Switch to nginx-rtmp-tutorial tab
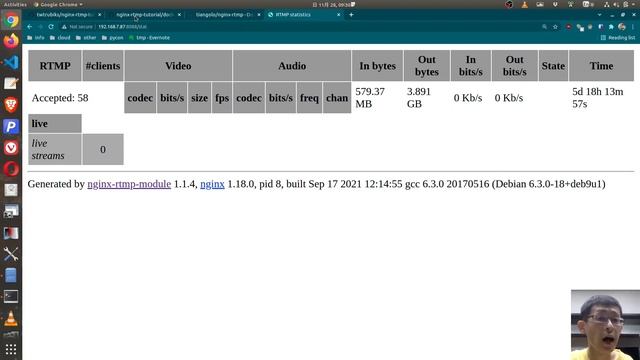640x360 pixels. [x=144, y=14]
